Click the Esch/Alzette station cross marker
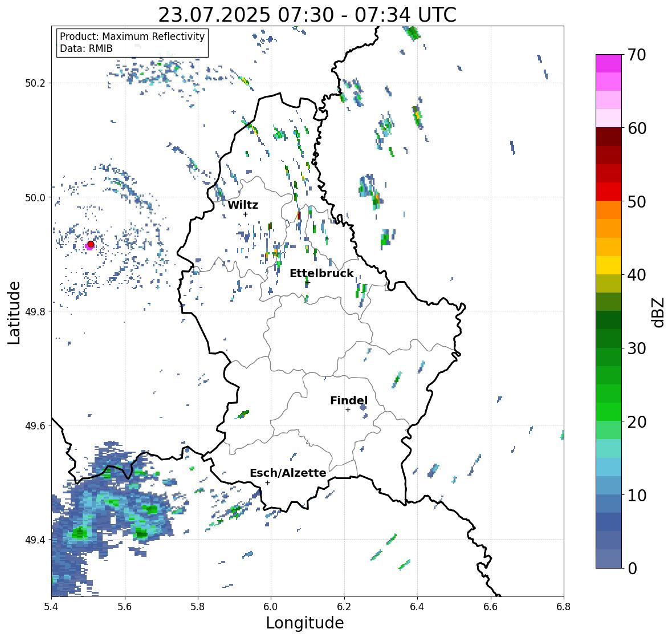Viewport: 672px width, 637px height. point(267,482)
